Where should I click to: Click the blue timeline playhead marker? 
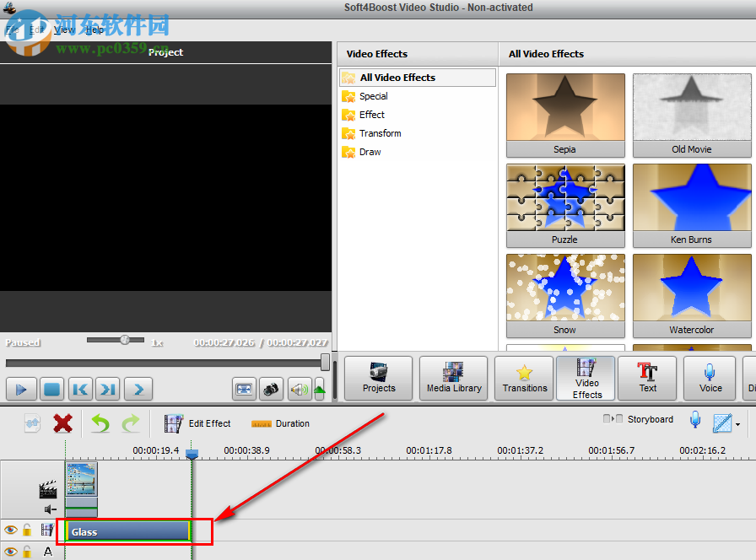tap(192, 454)
